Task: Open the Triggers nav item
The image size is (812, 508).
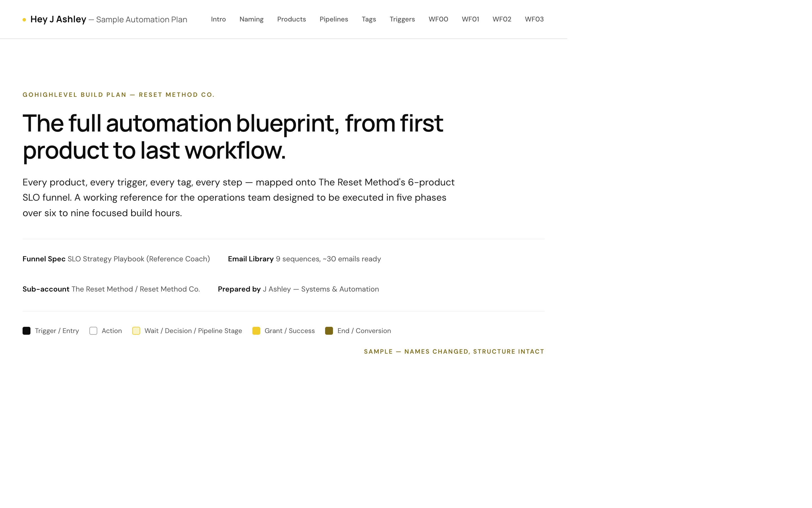Action: [402, 19]
